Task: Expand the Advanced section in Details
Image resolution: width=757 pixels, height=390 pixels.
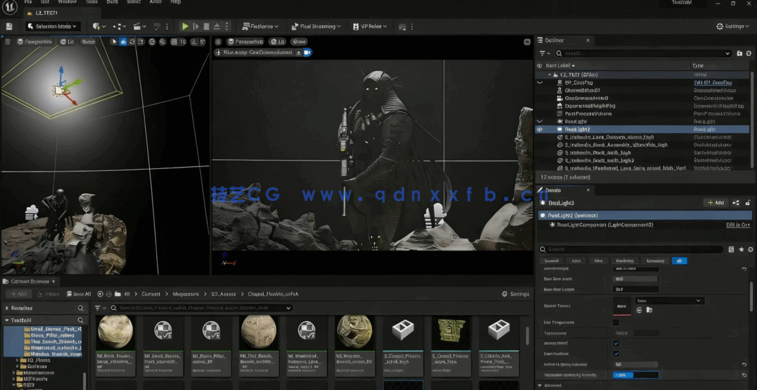Action: tap(541, 385)
